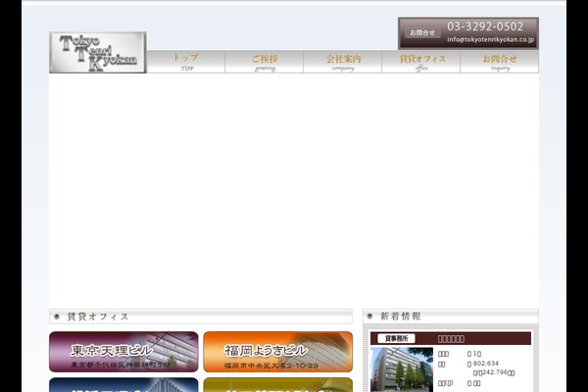Click the Tokyo Tenri Kyokan logo
588x392 pixels.
(x=97, y=53)
